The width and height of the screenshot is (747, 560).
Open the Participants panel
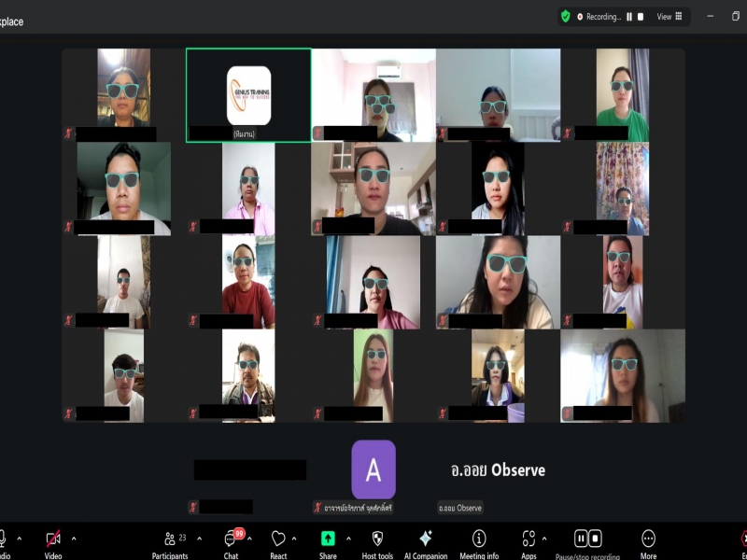pyautogui.click(x=171, y=539)
